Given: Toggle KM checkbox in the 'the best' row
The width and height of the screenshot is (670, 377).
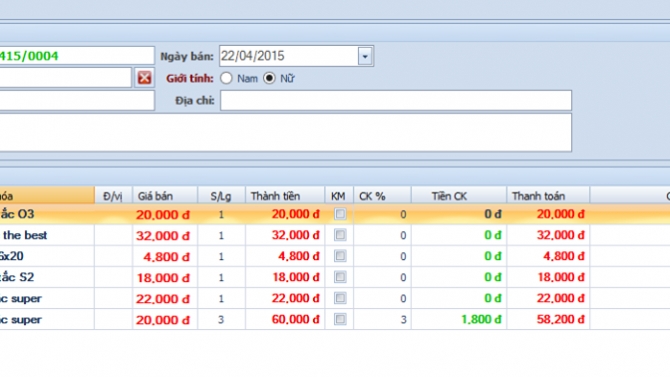Looking at the screenshot, I should pyautogui.click(x=340, y=235).
